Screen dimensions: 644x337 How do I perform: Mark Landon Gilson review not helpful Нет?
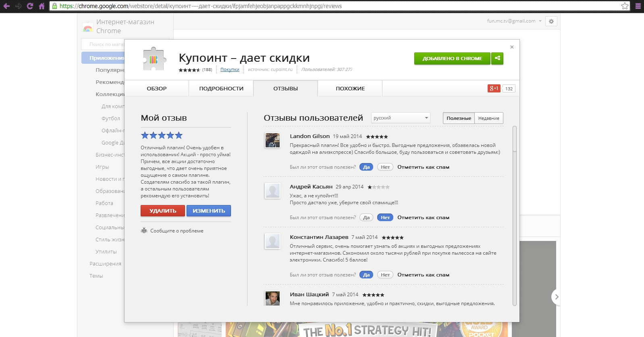point(385,167)
